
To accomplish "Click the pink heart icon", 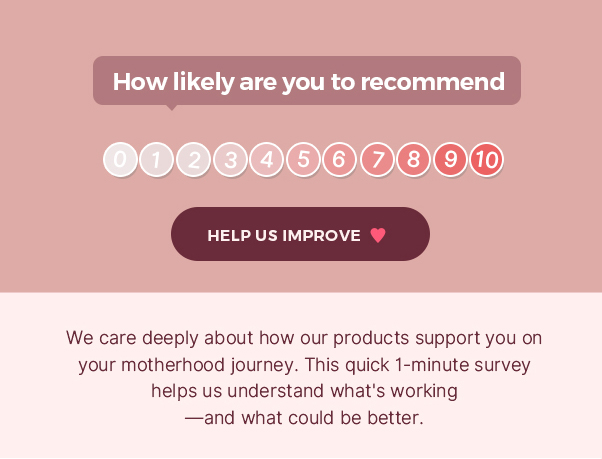I will [x=378, y=235].
